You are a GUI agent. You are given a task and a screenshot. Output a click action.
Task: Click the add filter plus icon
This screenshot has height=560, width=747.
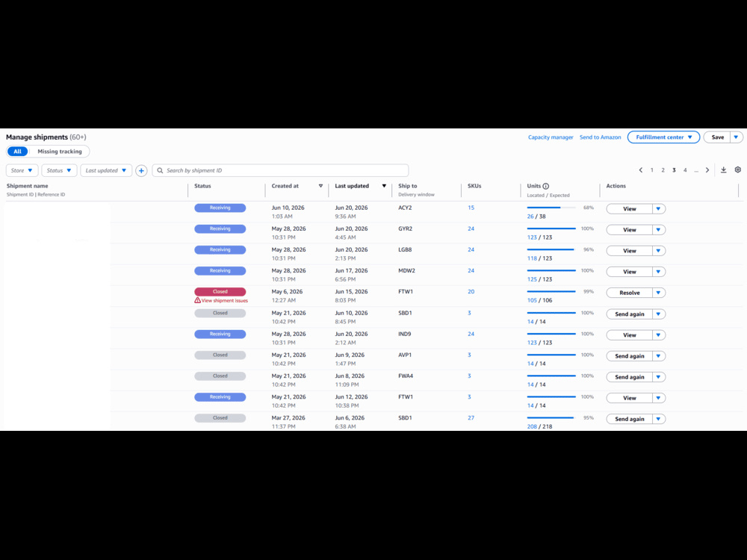pos(141,170)
